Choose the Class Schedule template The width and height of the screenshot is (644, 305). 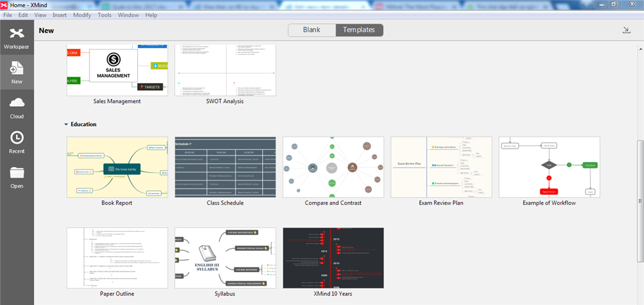[225, 167]
